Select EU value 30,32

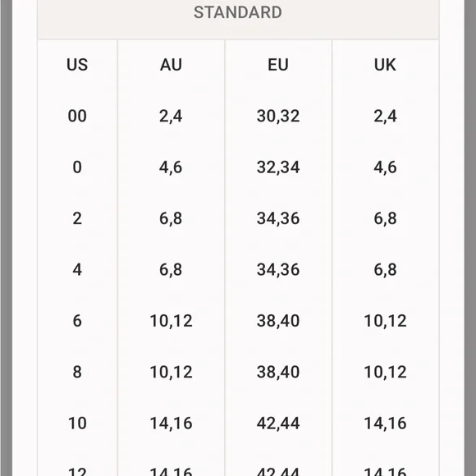[278, 116]
